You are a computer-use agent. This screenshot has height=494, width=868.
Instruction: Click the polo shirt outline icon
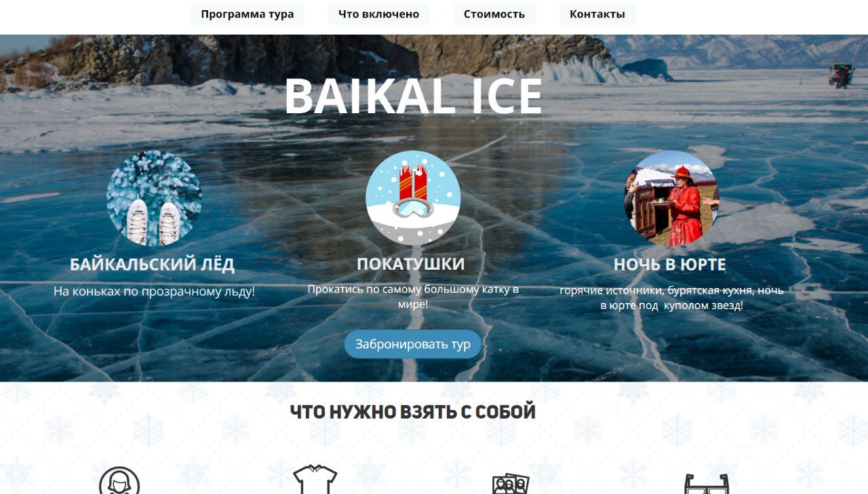315,480
